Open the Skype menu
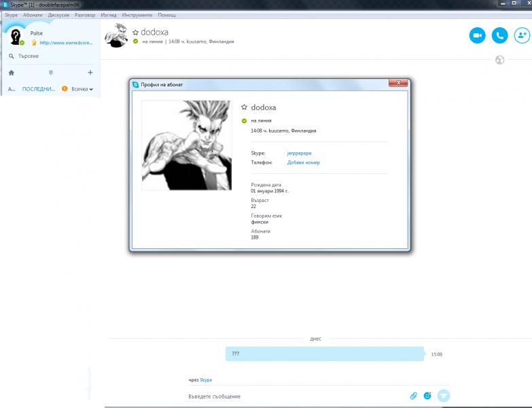Viewport: 532px width, 408px height. pos(11,15)
